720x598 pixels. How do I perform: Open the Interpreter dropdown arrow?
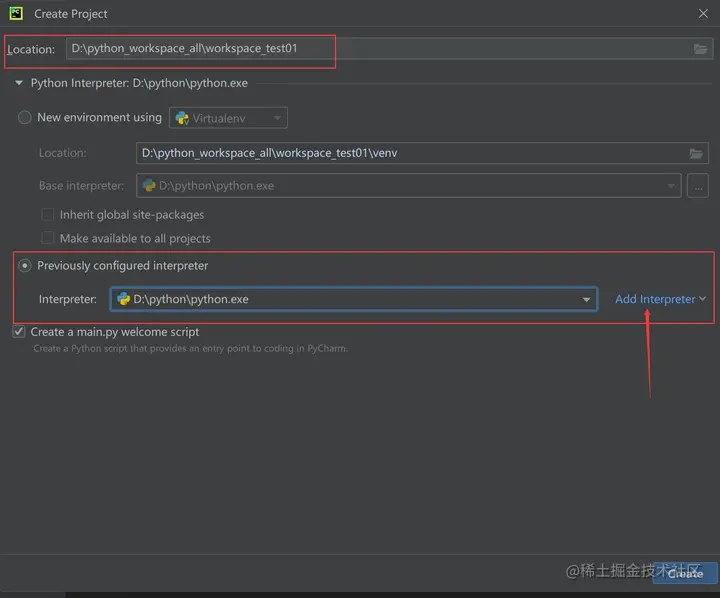tap(586, 299)
